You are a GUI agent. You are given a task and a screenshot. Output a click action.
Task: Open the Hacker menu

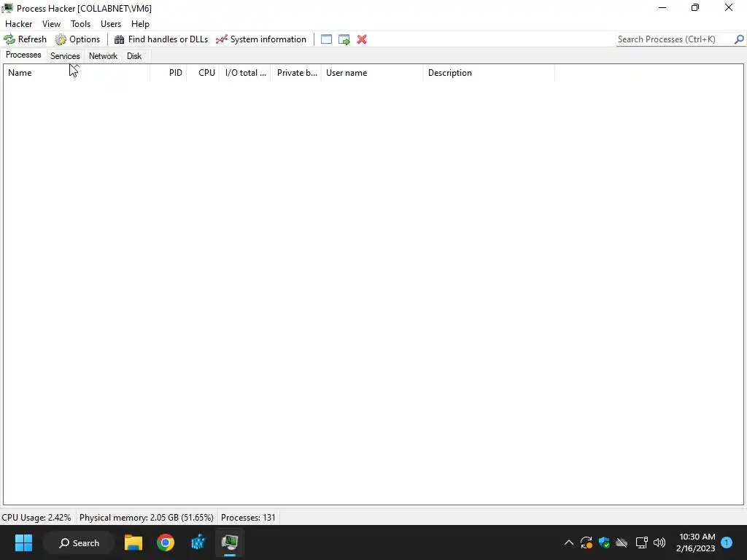coord(18,24)
